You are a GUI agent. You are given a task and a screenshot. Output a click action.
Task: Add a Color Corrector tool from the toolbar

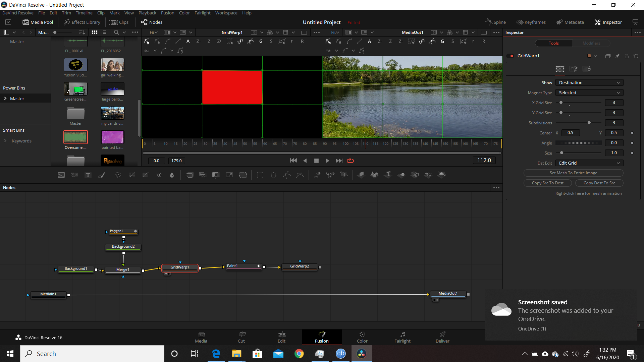(x=118, y=175)
